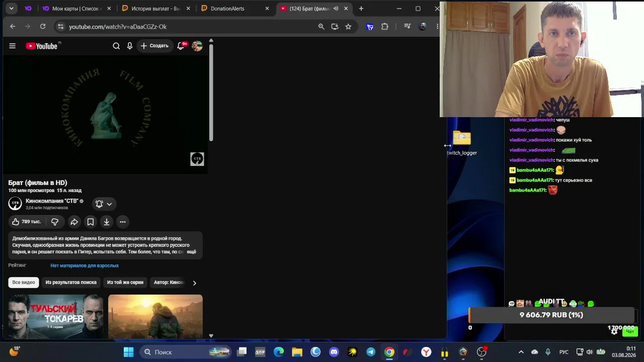This screenshot has height=362, width=644.
Task: Click the blue cursor extension icon
Action: pos(370,27)
